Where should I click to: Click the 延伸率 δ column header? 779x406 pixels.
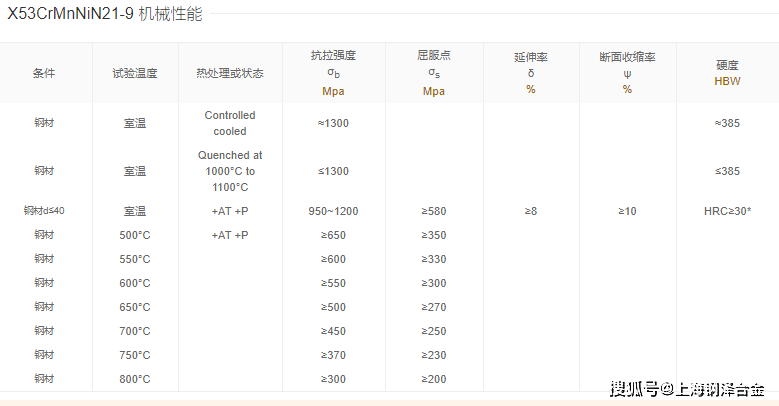pos(531,73)
